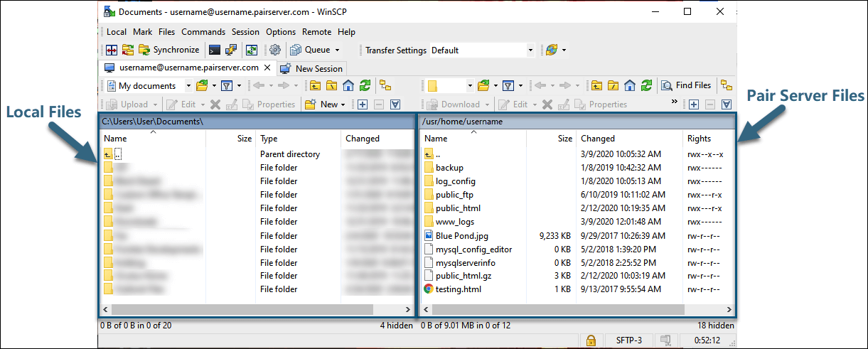The width and height of the screenshot is (868, 349).
Task: Click the Synchronize Browsing icon next to Compare
Action: [128, 50]
